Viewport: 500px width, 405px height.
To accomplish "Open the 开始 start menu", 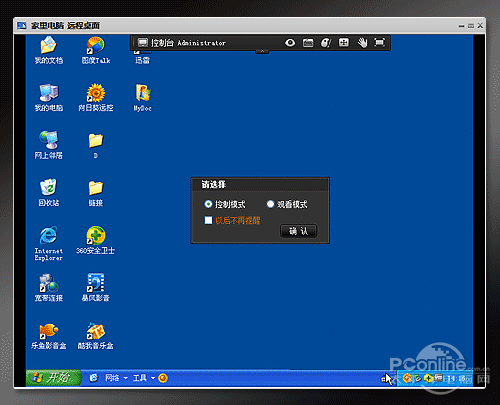I will coord(54,378).
